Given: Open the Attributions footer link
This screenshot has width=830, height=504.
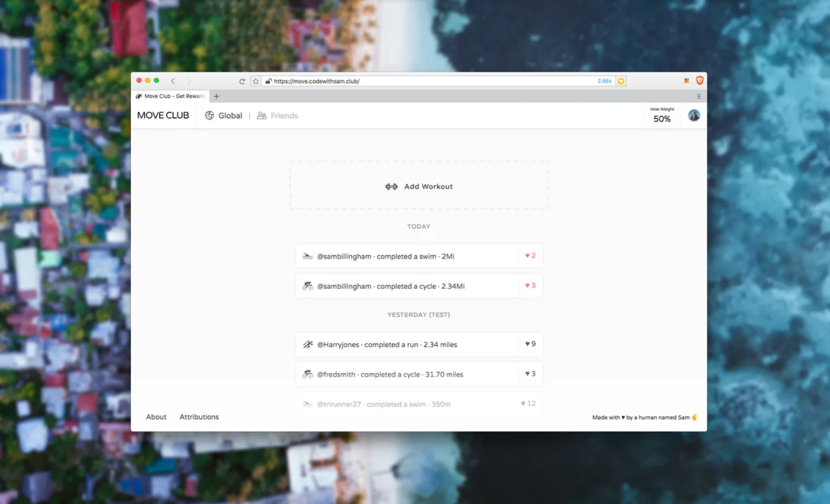Looking at the screenshot, I should click(x=199, y=417).
